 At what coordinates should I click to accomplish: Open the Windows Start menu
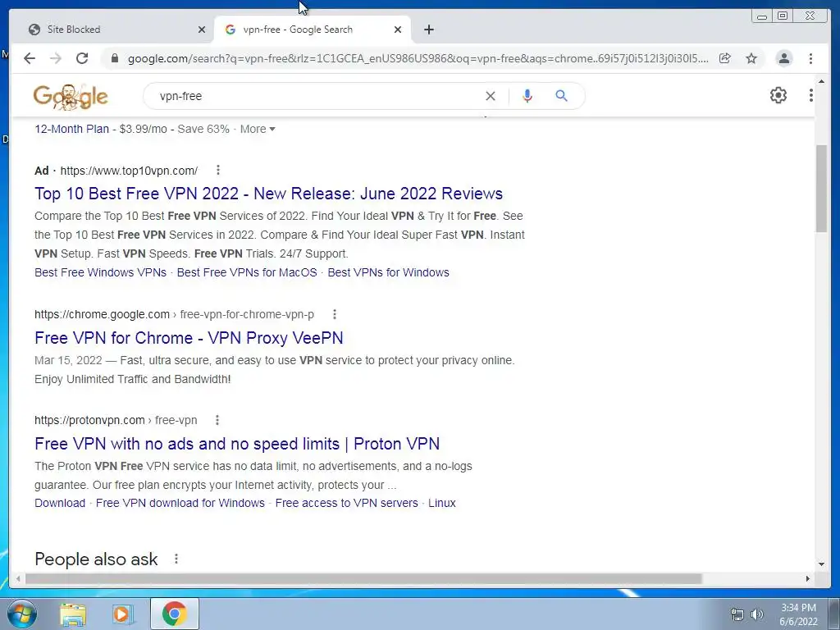pyautogui.click(x=21, y=614)
